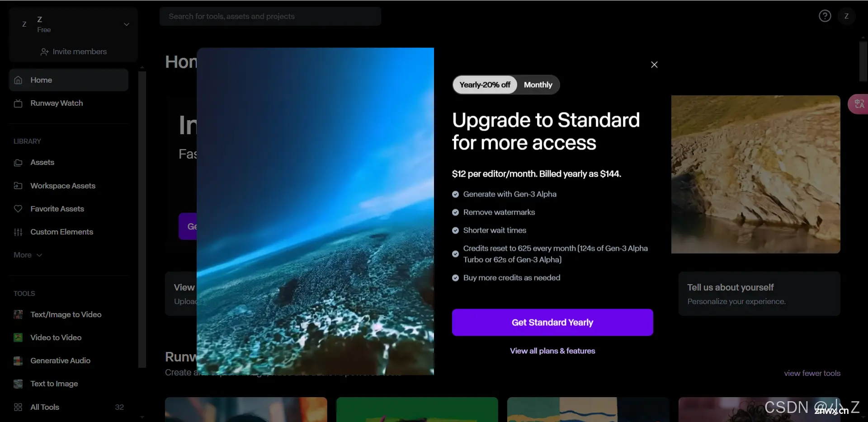
Task: Click the Z workspace avatar in sidebar
Action: [24, 24]
